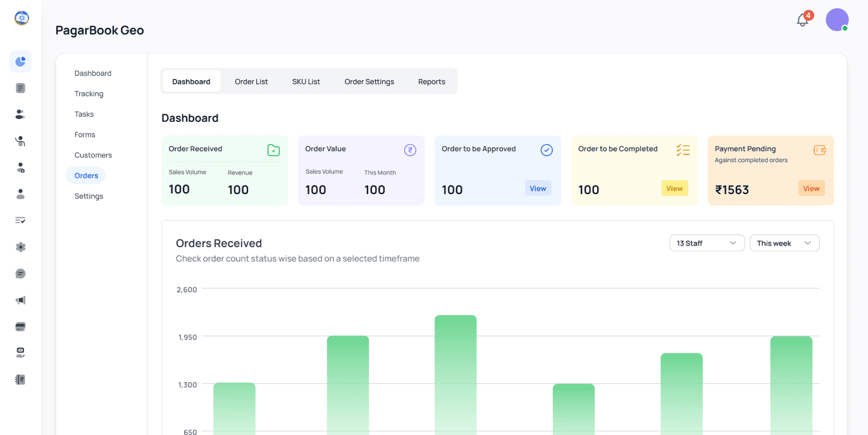Open Tracking from the side menu
This screenshot has width=868, height=435.
89,94
